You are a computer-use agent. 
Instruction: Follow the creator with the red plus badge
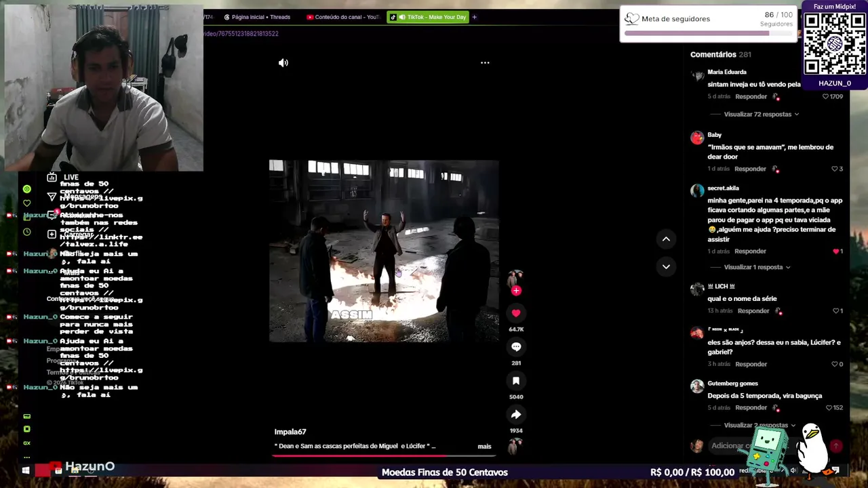516,291
